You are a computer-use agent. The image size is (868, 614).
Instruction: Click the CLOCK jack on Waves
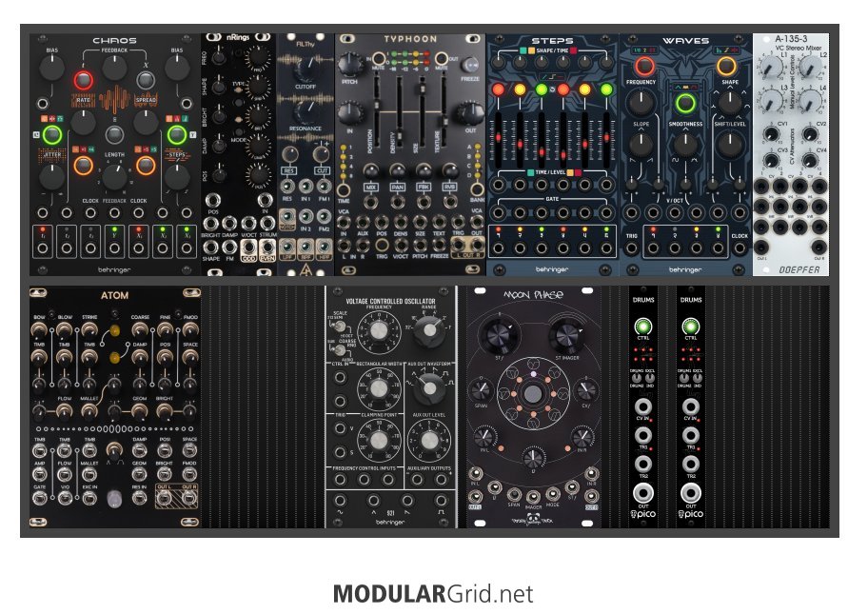(x=740, y=248)
